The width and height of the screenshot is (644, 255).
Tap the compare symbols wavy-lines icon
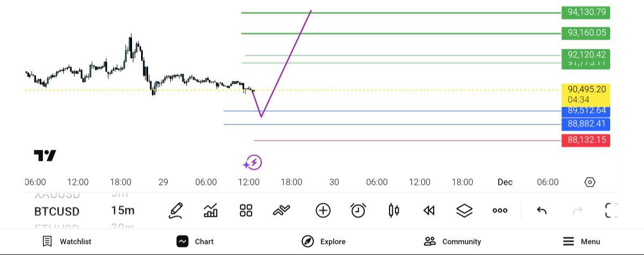click(281, 210)
